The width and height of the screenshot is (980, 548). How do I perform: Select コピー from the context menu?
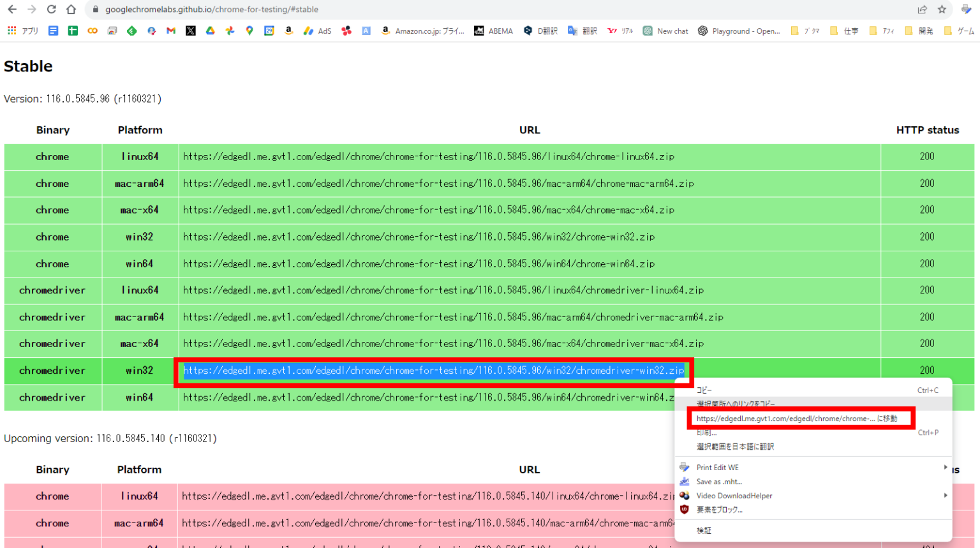[704, 390]
